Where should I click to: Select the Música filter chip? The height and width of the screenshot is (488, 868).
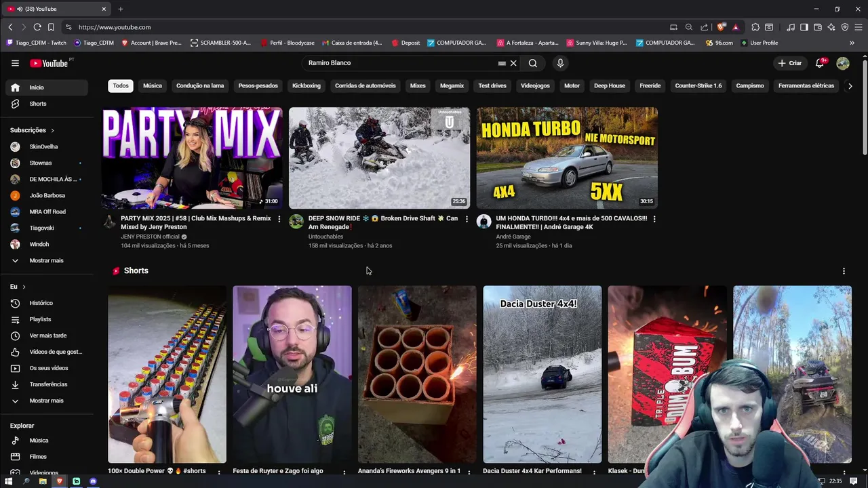153,86
